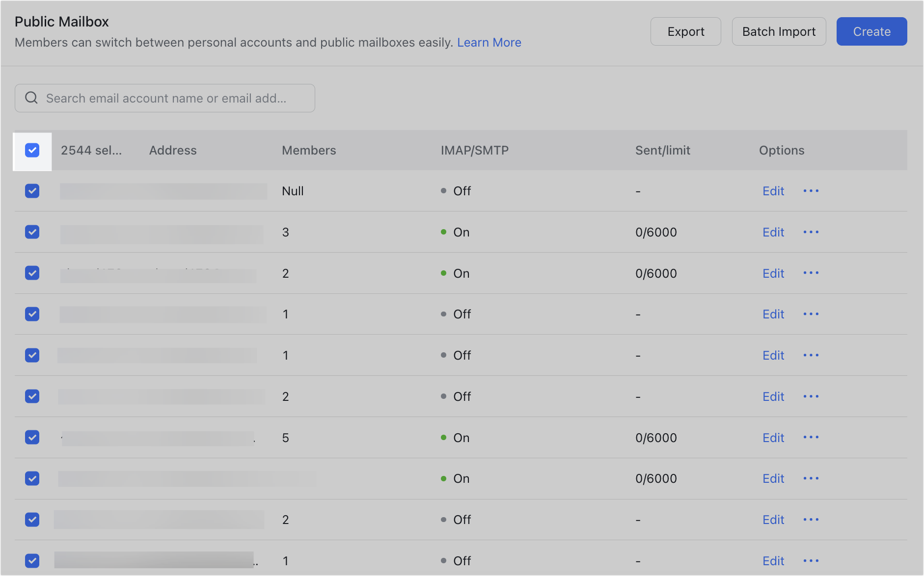This screenshot has height=576, width=924.
Task: Click the green On status dot
Action: pyautogui.click(x=444, y=232)
